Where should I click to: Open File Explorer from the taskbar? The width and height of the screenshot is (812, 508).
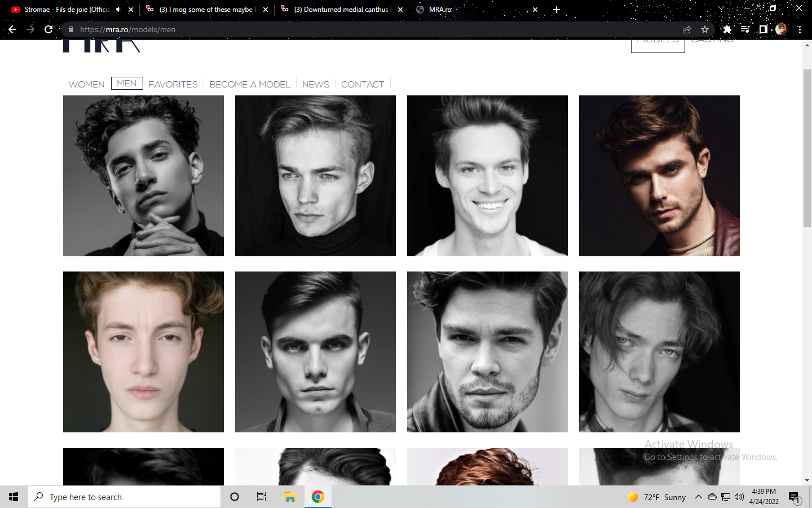[x=290, y=497]
